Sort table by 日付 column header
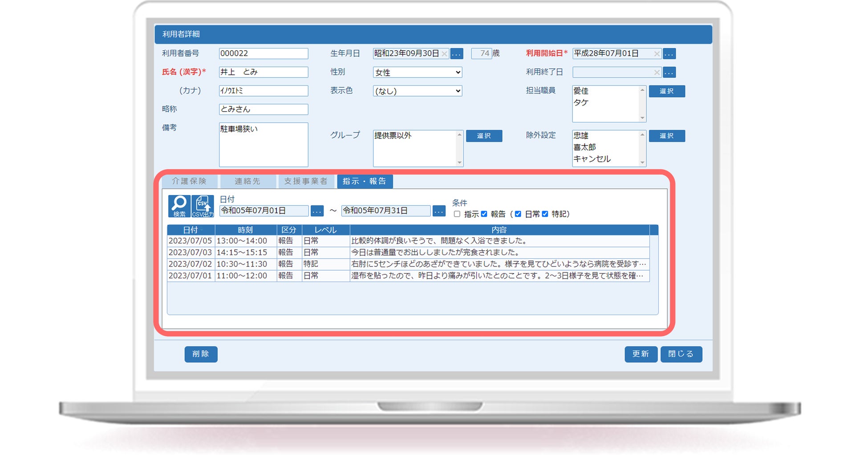The width and height of the screenshot is (868, 455). (191, 230)
